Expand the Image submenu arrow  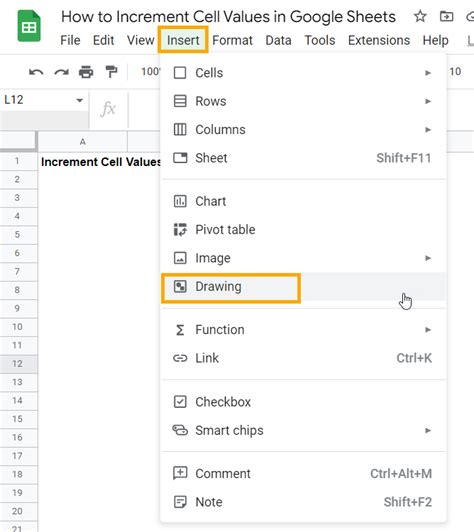428,258
